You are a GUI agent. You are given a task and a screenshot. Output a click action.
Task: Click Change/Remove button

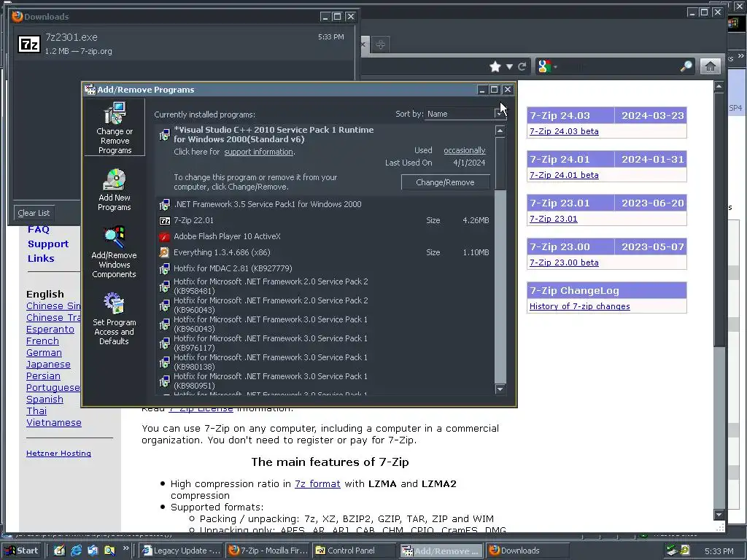pos(445,182)
